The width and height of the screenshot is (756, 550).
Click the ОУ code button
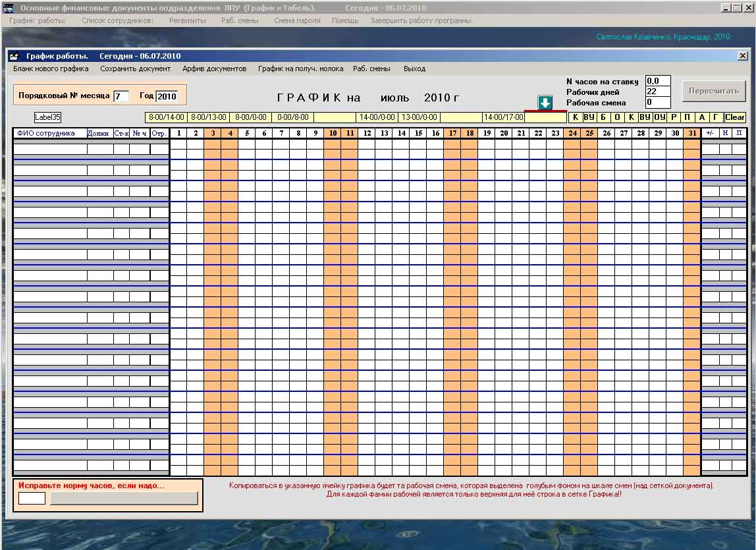(660, 117)
